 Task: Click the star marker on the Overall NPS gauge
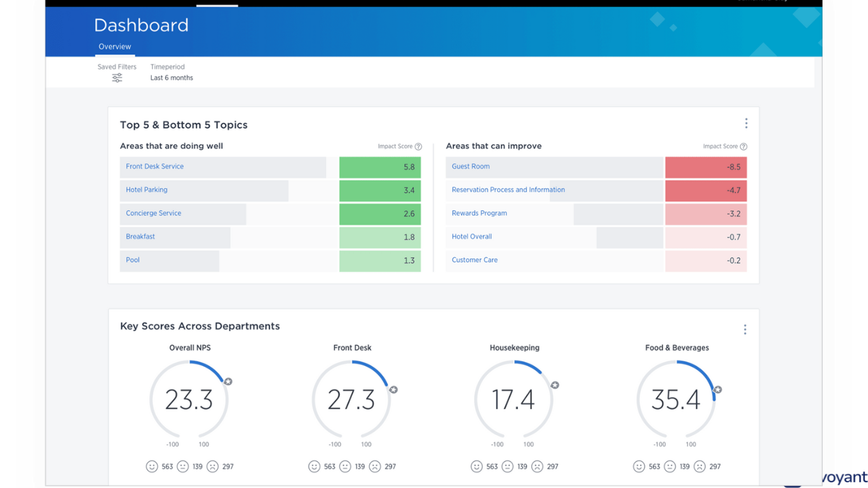[x=227, y=382]
